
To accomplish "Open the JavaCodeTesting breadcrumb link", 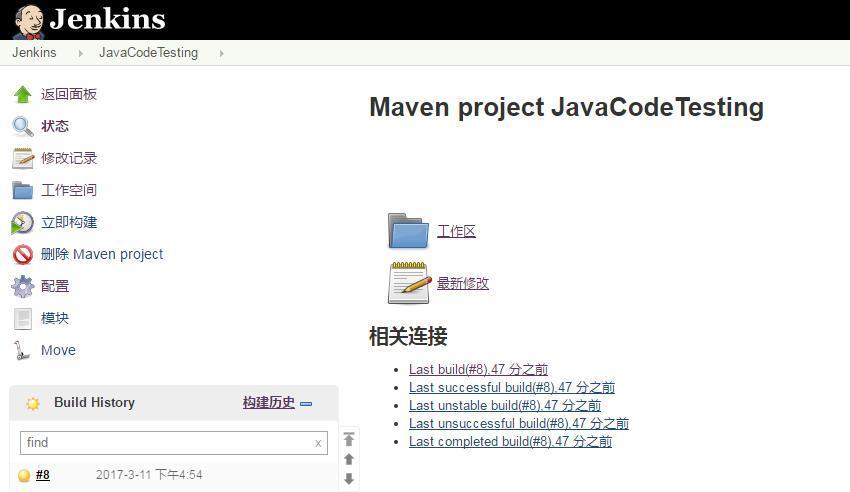I will [x=149, y=53].
